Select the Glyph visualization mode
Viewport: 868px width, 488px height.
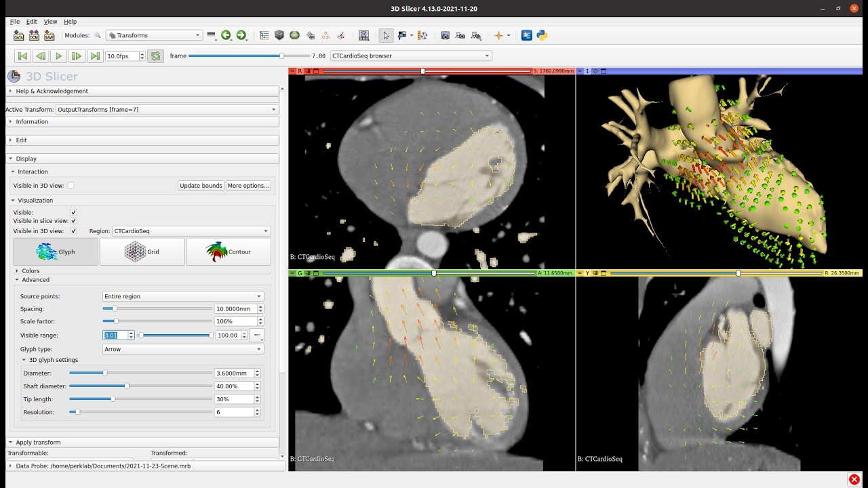click(x=56, y=251)
